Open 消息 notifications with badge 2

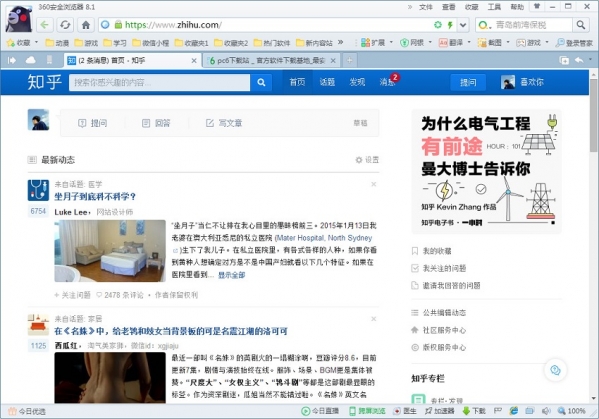tap(388, 81)
